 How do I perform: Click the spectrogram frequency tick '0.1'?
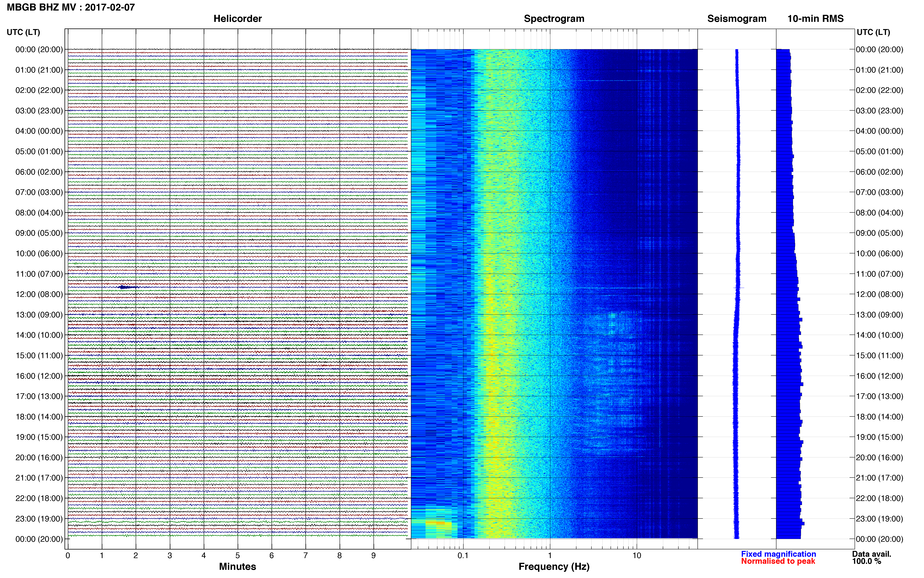coord(463,556)
